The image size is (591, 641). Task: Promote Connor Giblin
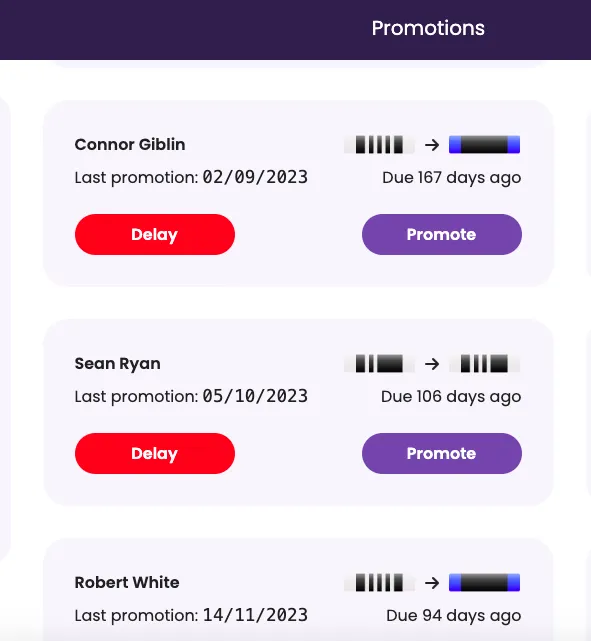(441, 234)
